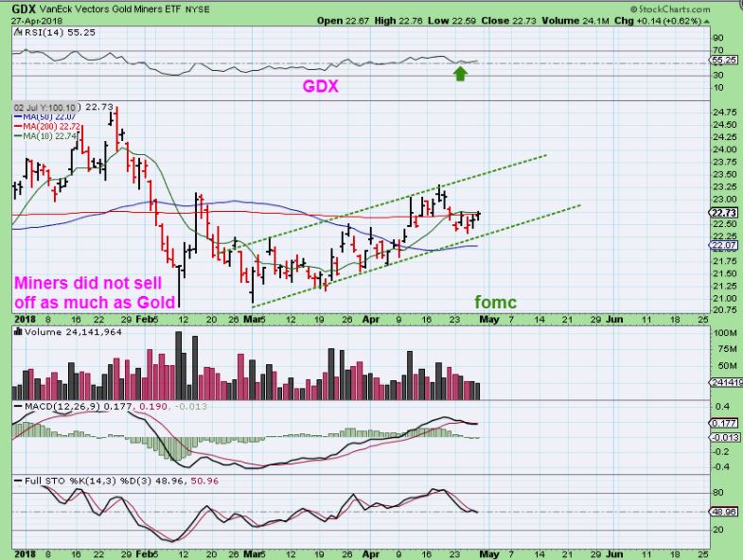Click the small up triangle after the Chg value
This screenshot has width=743, height=560.
click(706, 22)
